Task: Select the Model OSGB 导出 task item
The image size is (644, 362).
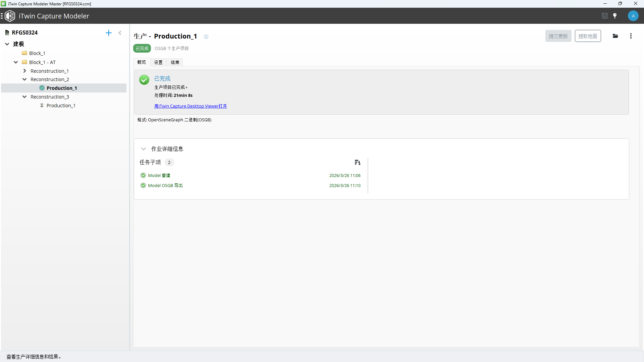Action: (x=165, y=185)
